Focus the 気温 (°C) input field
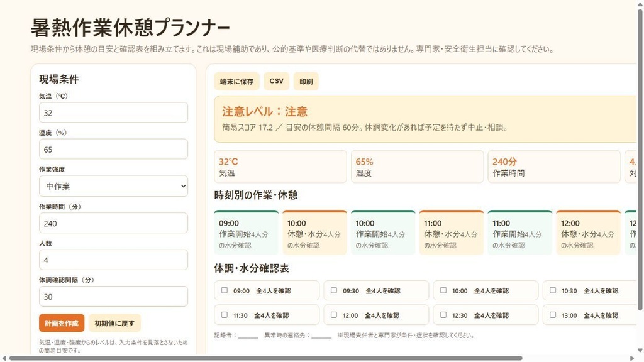 pos(113,112)
